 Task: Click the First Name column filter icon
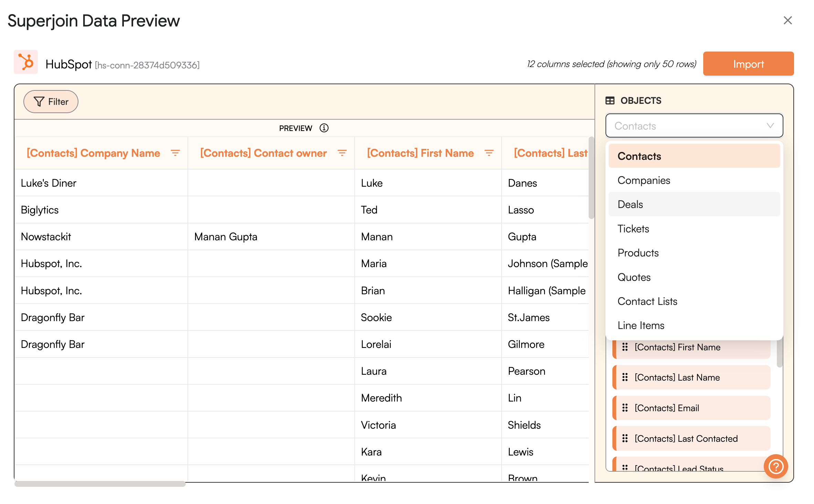tap(489, 153)
